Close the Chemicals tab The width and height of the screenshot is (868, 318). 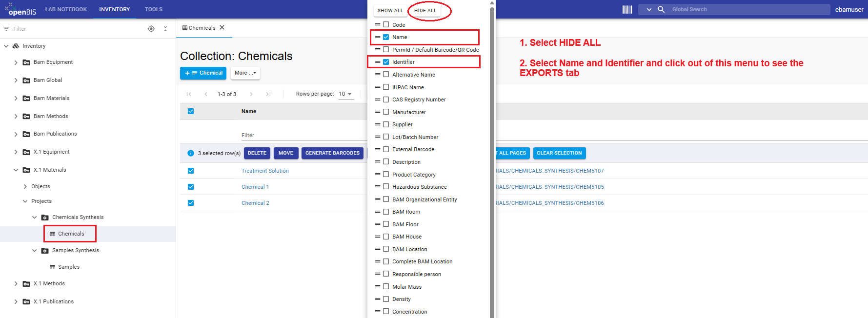pos(222,27)
